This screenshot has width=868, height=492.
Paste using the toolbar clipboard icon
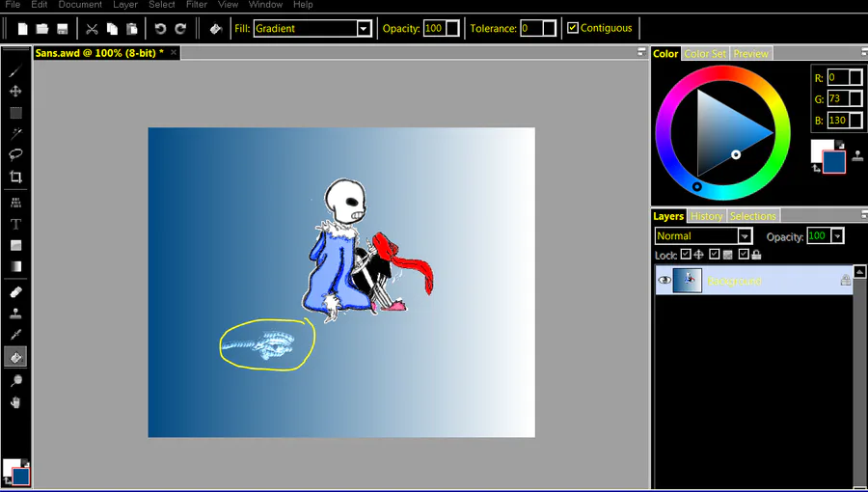click(132, 29)
